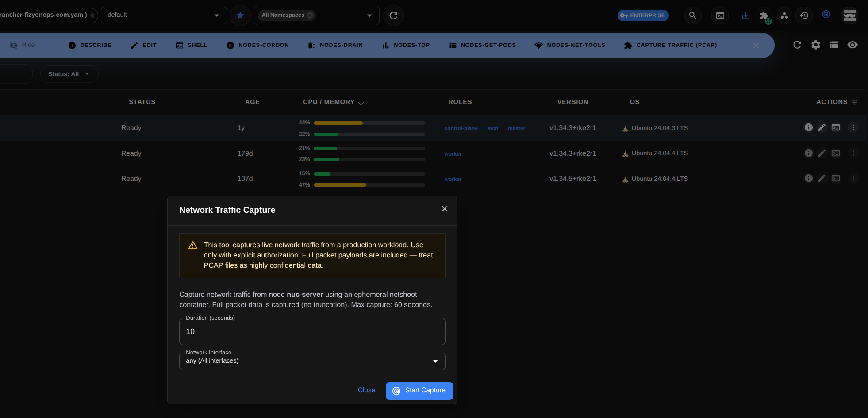Click the 44% CPU usage bar
The width and height of the screenshot is (868, 418).
(x=369, y=123)
